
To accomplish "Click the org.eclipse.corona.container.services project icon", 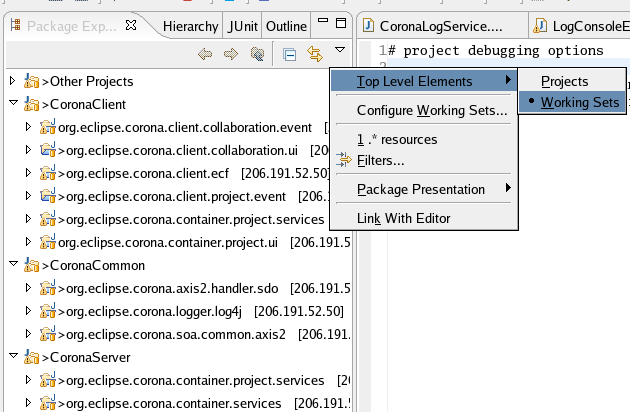I will tap(47, 402).
